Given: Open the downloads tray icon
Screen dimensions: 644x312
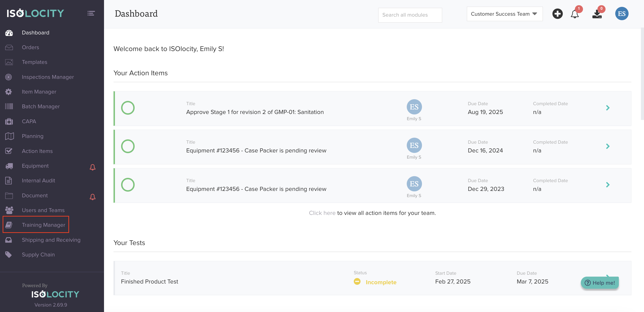Looking at the screenshot, I should click(597, 14).
